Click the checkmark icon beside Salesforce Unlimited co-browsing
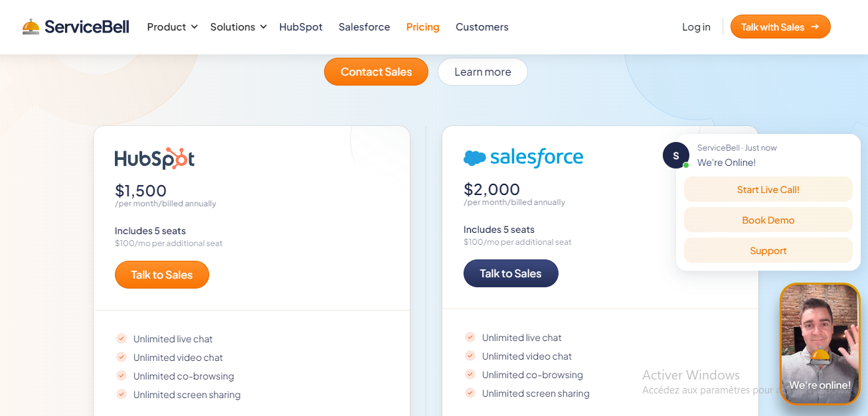The height and width of the screenshot is (416, 868). pos(470,374)
